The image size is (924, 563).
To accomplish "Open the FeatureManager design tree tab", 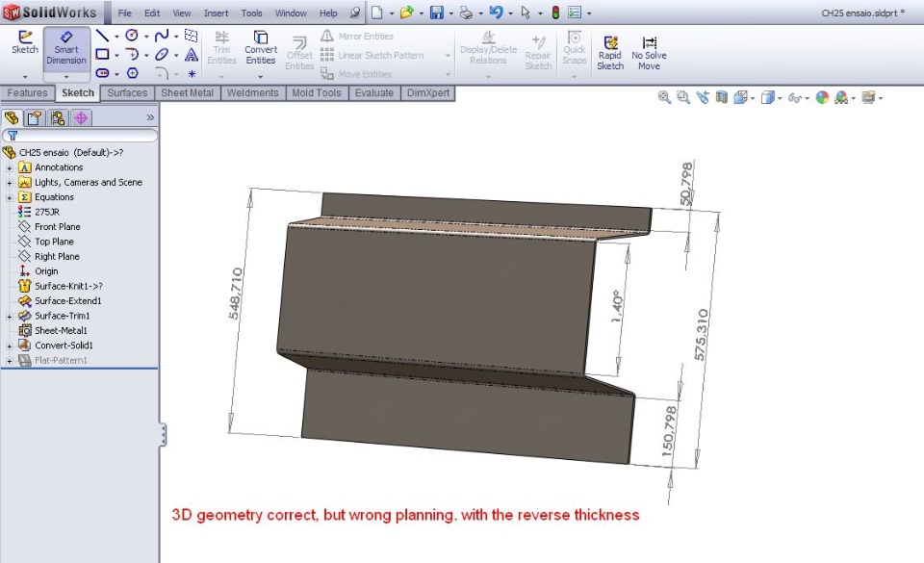I will 12,117.
